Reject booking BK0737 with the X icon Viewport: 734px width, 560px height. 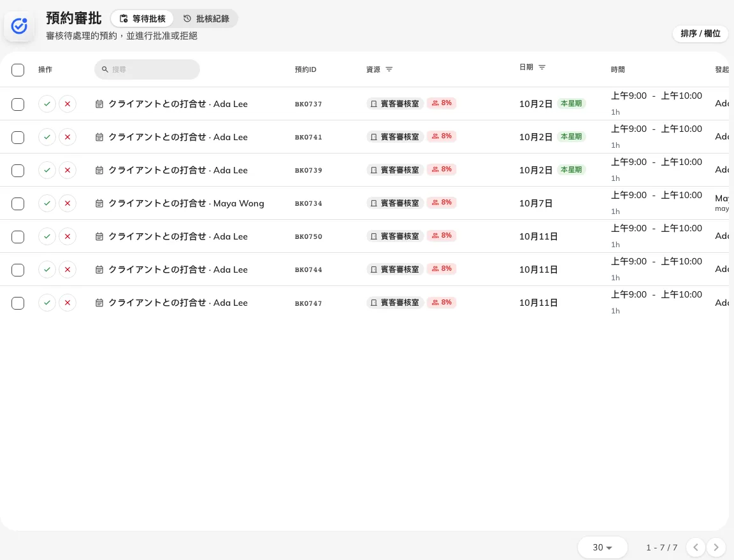pos(68,104)
